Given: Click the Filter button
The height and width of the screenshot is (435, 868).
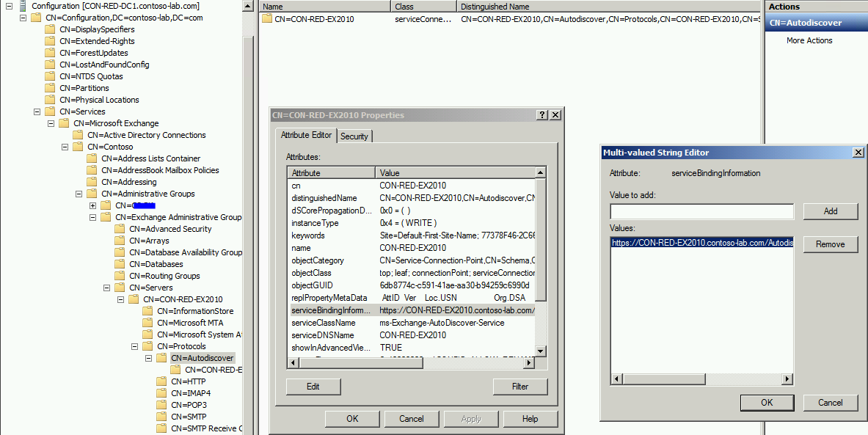Looking at the screenshot, I should tap(519, 387).
